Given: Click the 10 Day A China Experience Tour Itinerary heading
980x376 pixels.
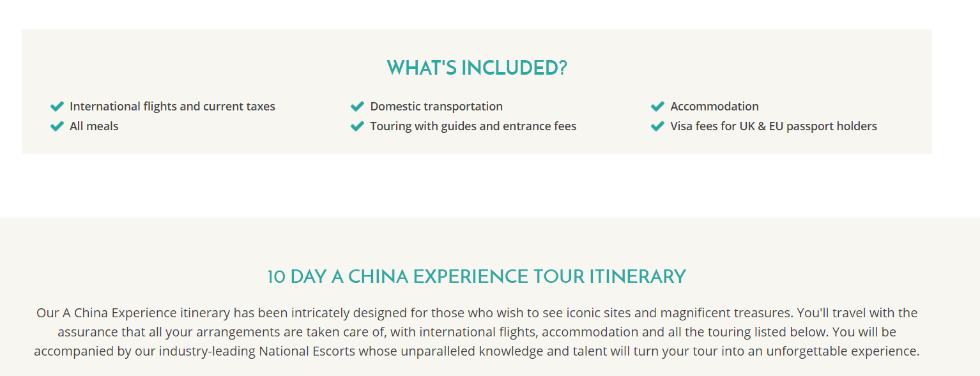Looking at the screenshot, I should [477, 276].
